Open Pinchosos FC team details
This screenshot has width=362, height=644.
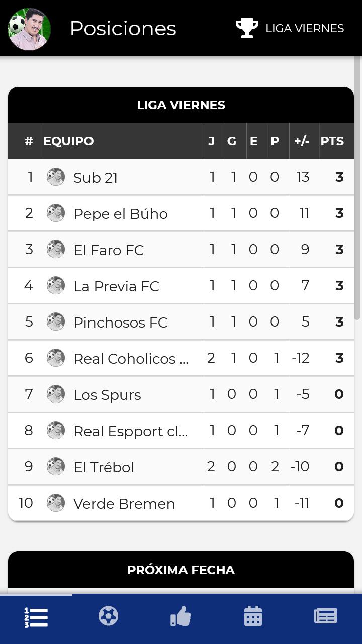(x=181, y=322)
